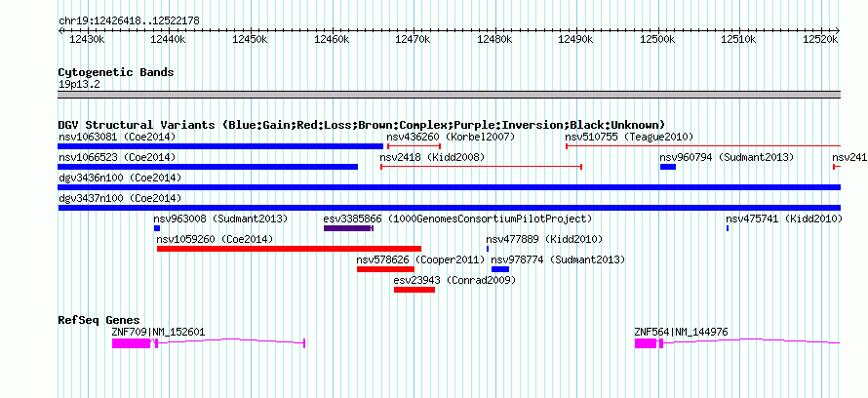Click the nsv960794 (Sudmant2013) blue bar

668,167
